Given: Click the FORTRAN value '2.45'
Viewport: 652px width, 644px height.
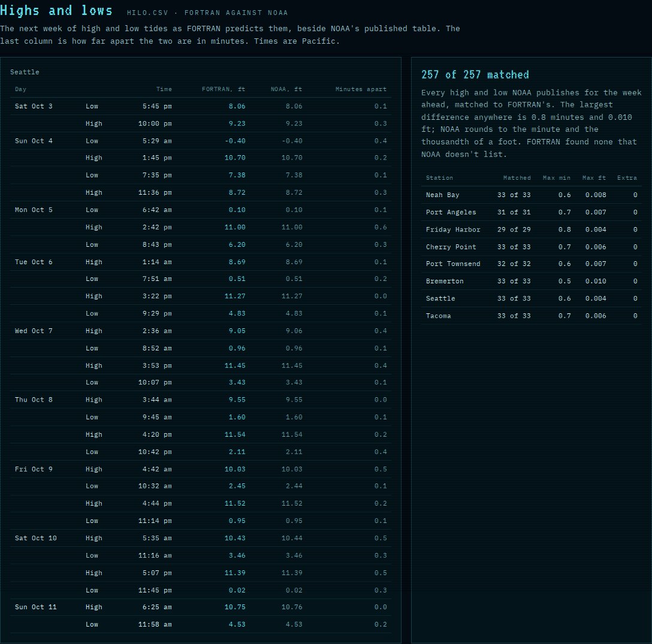Looking at the screenshot, I should pyautogui.click(x=237, y=486).
